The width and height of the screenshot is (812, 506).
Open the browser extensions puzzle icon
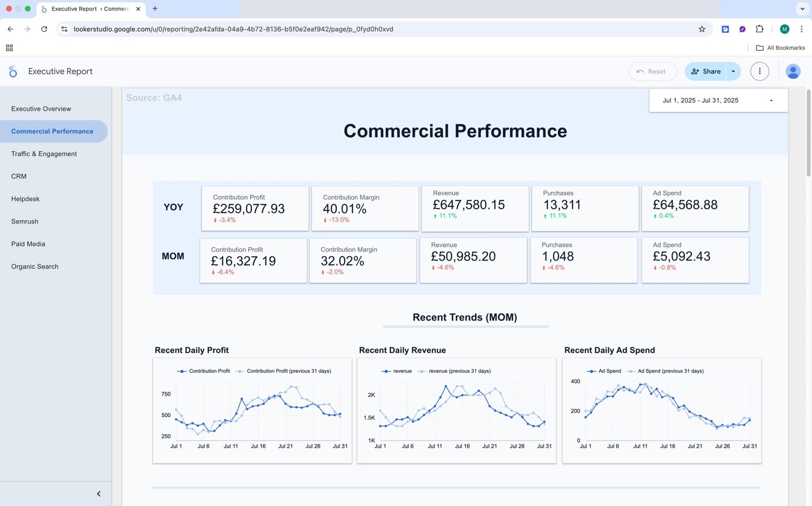(x=760, y=29)
